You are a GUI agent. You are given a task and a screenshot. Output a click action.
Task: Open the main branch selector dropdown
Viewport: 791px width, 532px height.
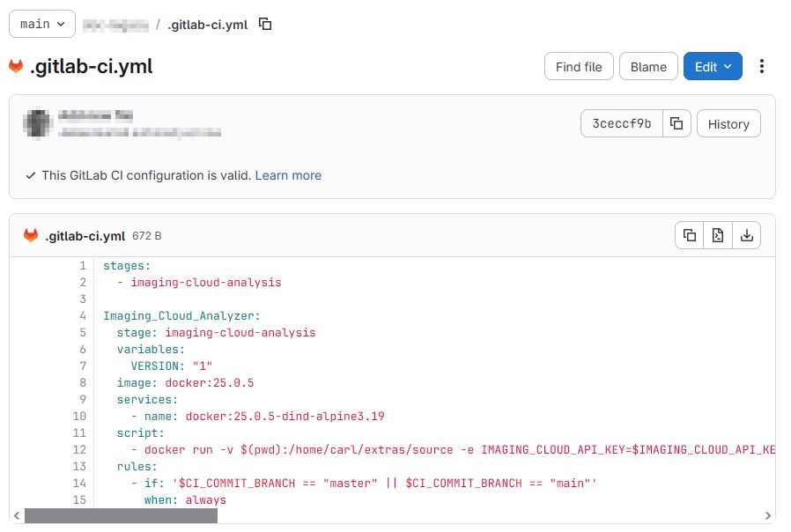[x=42, y=24]
